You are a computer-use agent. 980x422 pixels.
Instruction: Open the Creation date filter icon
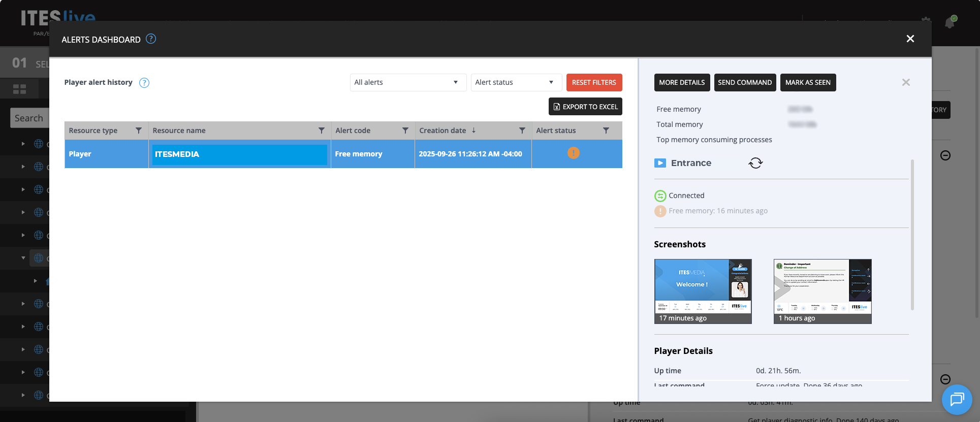click(x=522, y=131)
